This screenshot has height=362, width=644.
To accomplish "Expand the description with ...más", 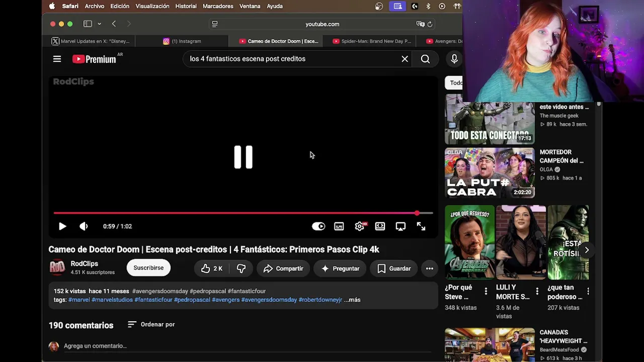I will coord(352,300).
